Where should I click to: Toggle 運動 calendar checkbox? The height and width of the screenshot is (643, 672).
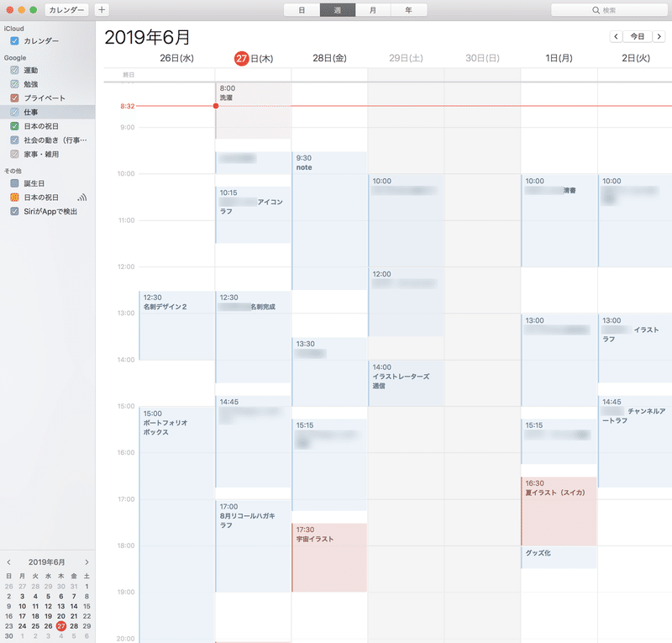click(x=14, y=70)
